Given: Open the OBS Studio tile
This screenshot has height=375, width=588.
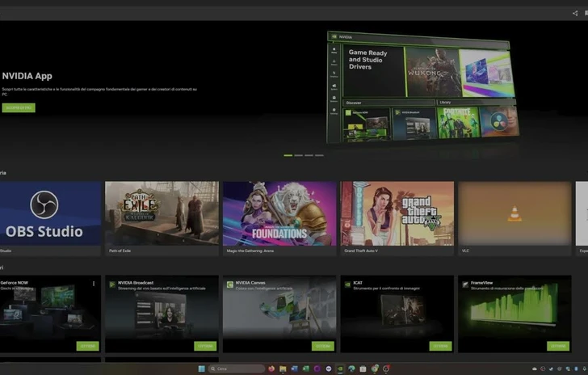Looking at the screenshot, I should click(x=50, y=213).
